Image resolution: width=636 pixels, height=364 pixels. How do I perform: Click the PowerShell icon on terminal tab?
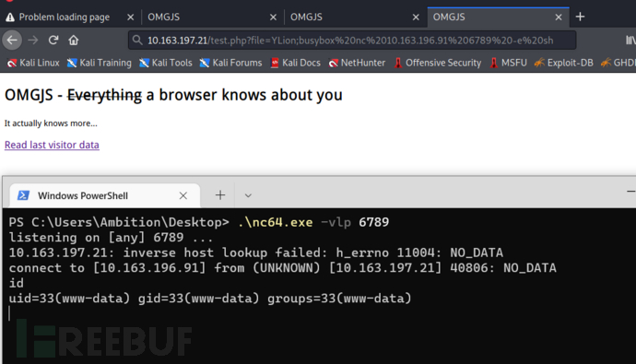tap(23, 195)
